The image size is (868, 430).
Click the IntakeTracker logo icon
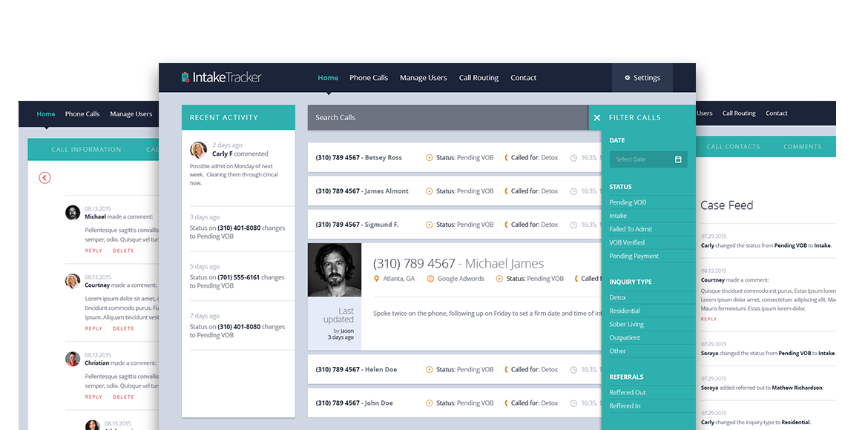pos(184,76)
